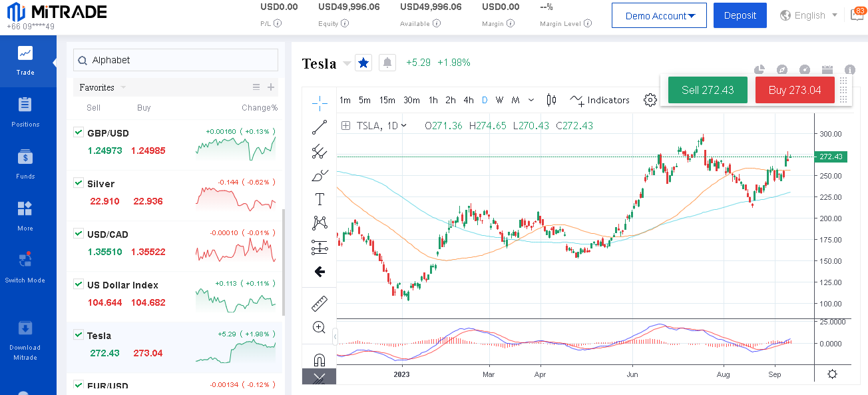This screenshot has height=395, width=868.
Task: Uncheck the GBP/USD favorite checkbox
Action: tap(79, 132)
